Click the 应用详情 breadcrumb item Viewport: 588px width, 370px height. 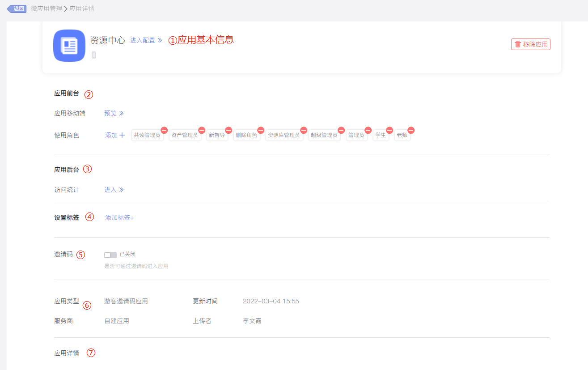(x=82, y=9)
